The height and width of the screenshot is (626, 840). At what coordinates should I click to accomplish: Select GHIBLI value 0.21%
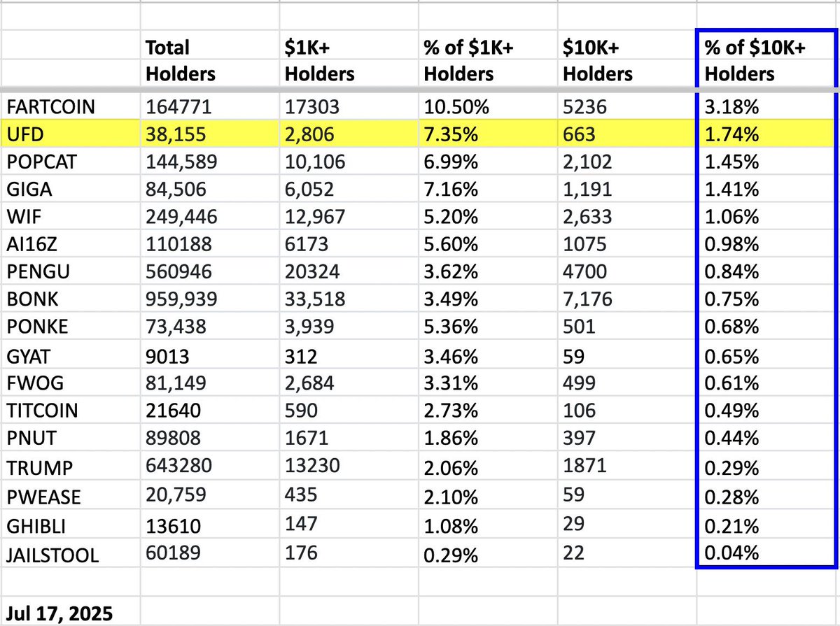(731, 525)
